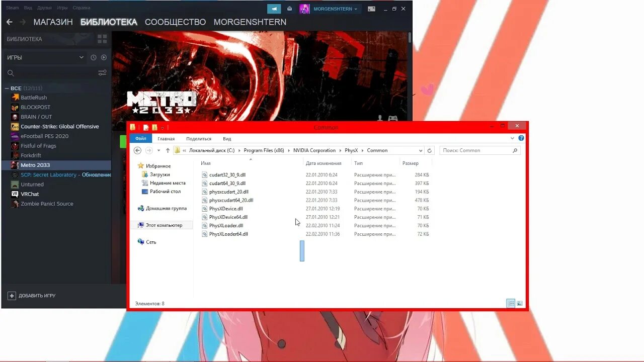Click the recent activity clock icon
The height and width of the screenshot is (362, 644).
click(94, 58)
